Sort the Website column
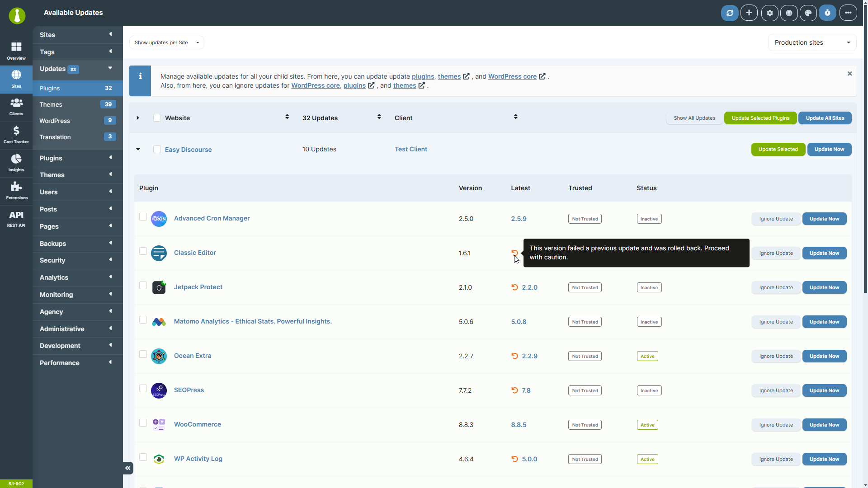Image resolution: width=868 pixels, height=488 pixels. point(287,117)
